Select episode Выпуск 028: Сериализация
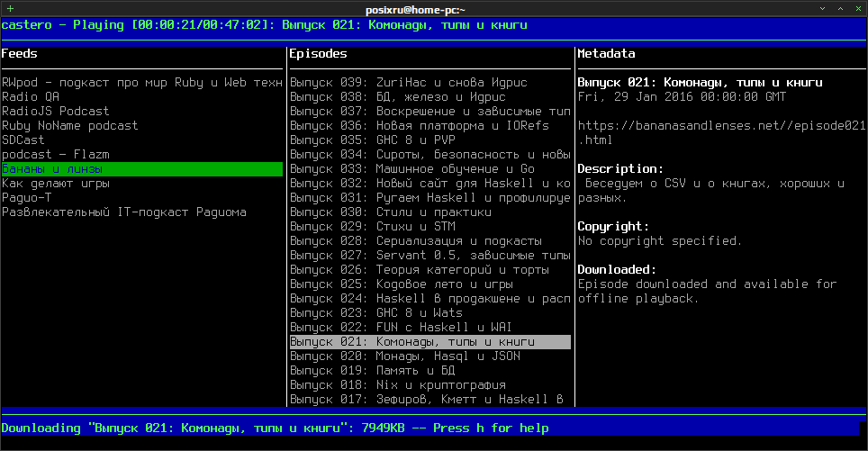 [x=416, y=240]
